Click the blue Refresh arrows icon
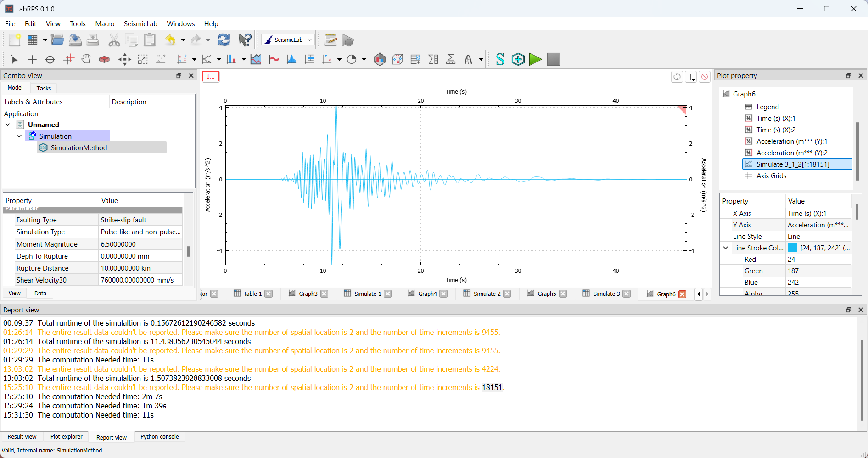This screenshot has height=458, width=868. click(x=224, y=40)
